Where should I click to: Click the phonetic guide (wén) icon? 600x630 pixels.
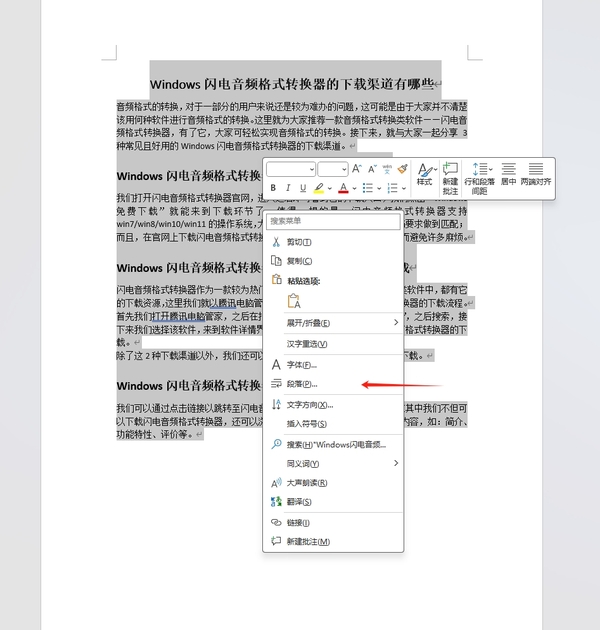click(387, 169)
